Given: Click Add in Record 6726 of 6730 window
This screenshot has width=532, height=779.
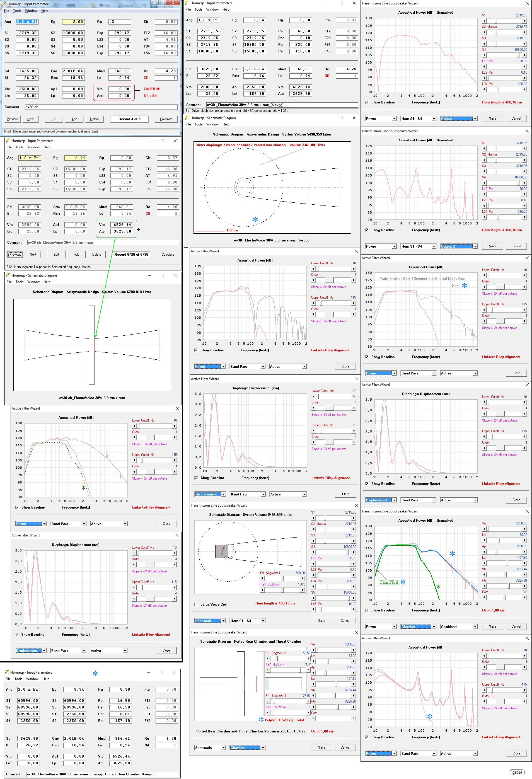Looking at the screenshot, I should coord(76,254).
